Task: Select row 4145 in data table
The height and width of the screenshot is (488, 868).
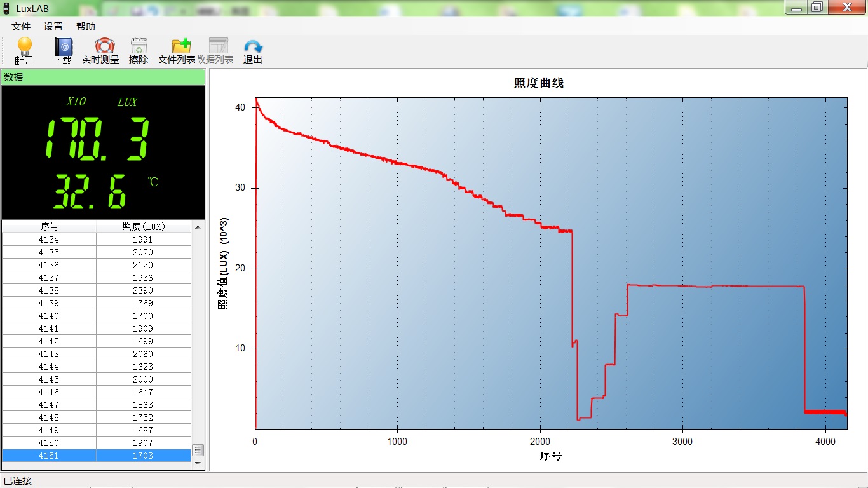Action: 97,379
